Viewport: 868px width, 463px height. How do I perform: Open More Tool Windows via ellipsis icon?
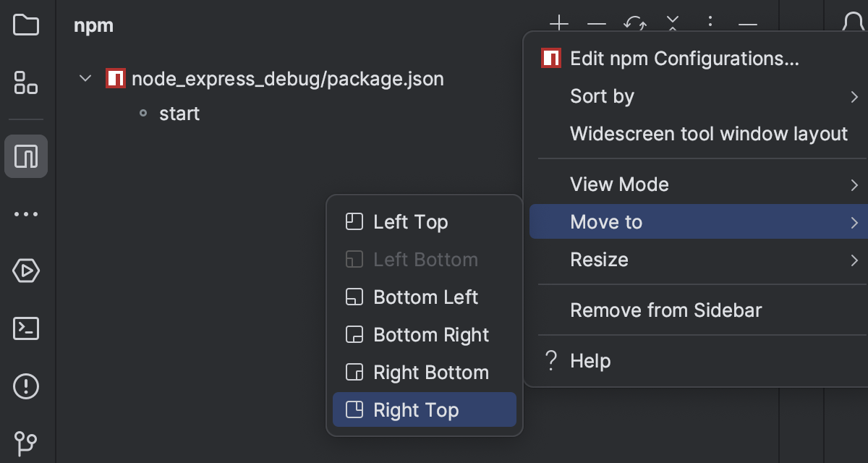pyautogui.click(x=26, y=213)
